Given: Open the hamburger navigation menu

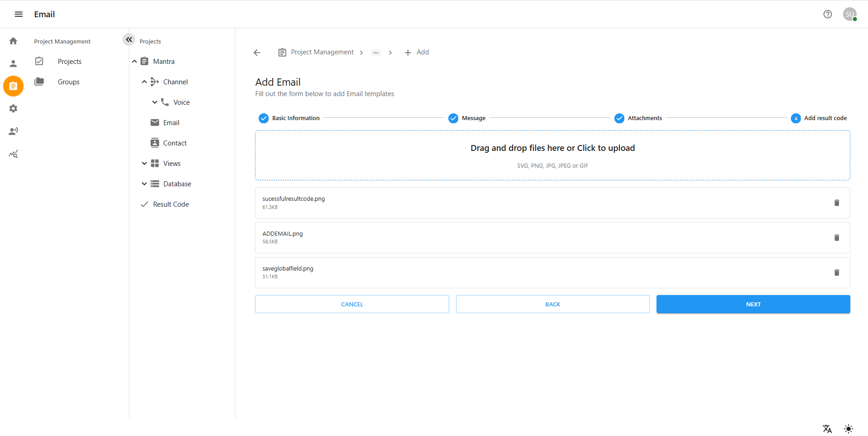Looking at the screenshot, I should (19, 14).
